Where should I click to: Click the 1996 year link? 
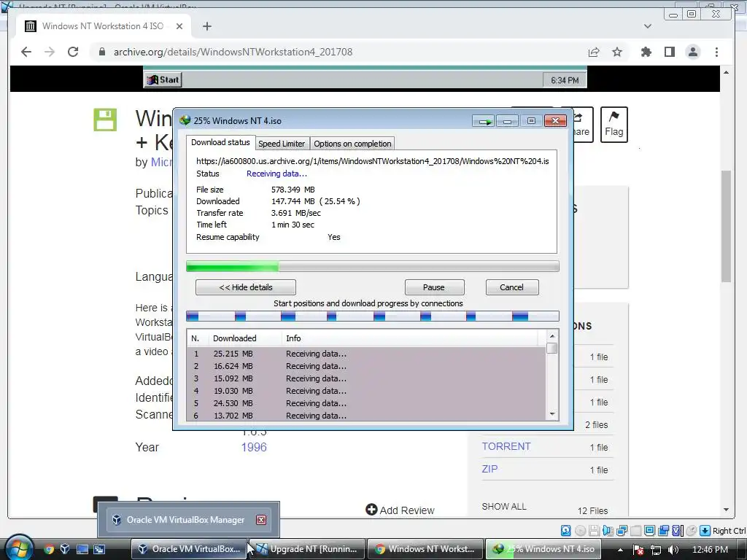point(254,447)
